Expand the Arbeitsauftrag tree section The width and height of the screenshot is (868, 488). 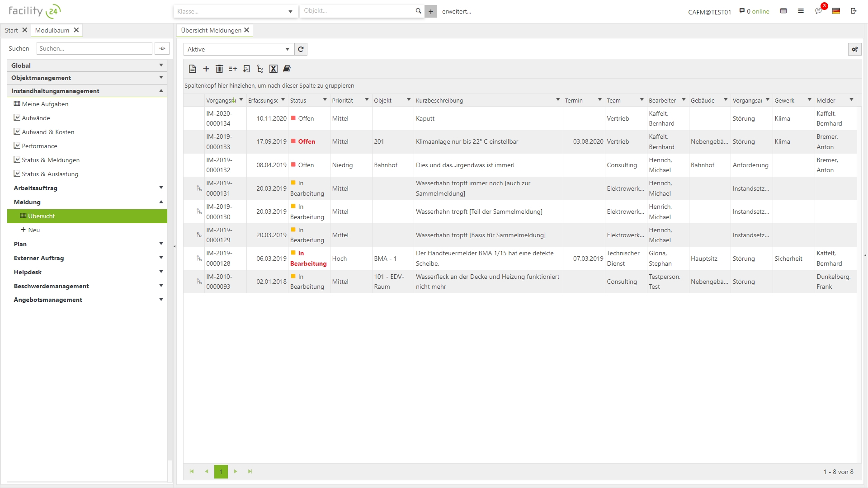click(x=161, y=188)
